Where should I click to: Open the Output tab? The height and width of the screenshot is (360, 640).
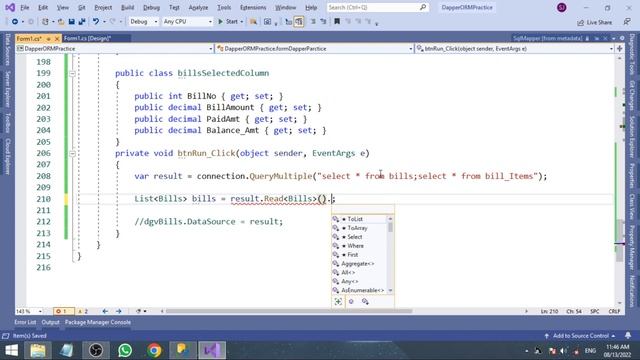[50, 322]
